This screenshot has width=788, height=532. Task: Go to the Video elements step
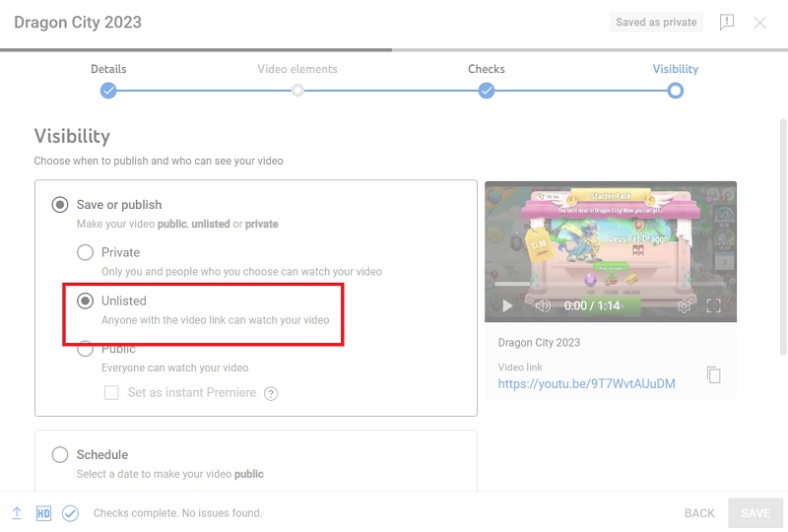click(x=297, y=69)
